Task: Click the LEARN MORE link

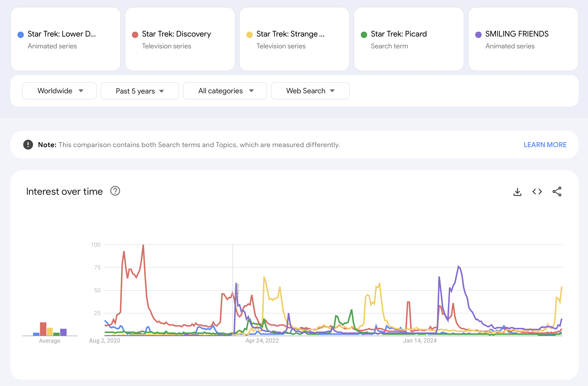Action: [545, 145]
